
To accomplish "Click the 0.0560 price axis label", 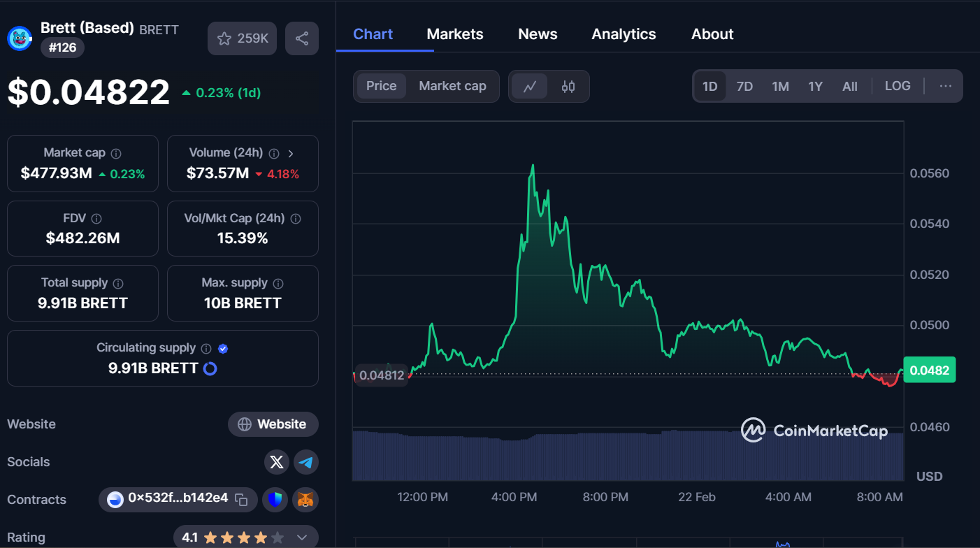I will [x=930, y=173].
